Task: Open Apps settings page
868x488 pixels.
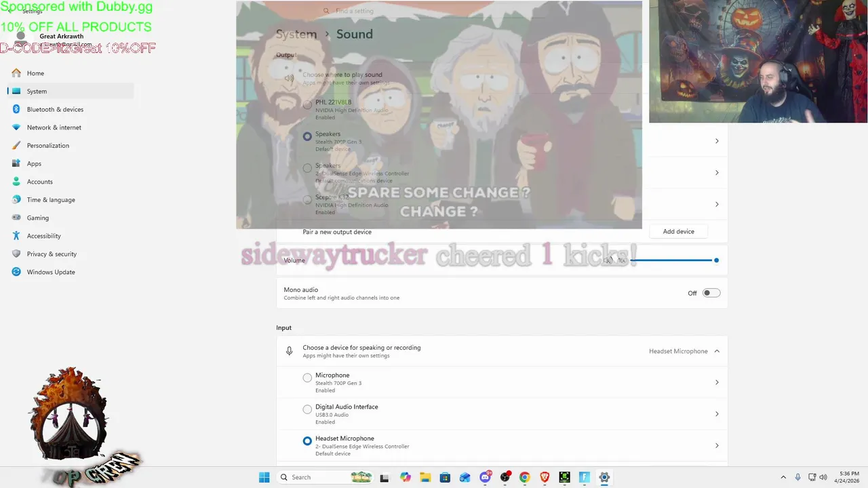Action: tap(71, 163)
